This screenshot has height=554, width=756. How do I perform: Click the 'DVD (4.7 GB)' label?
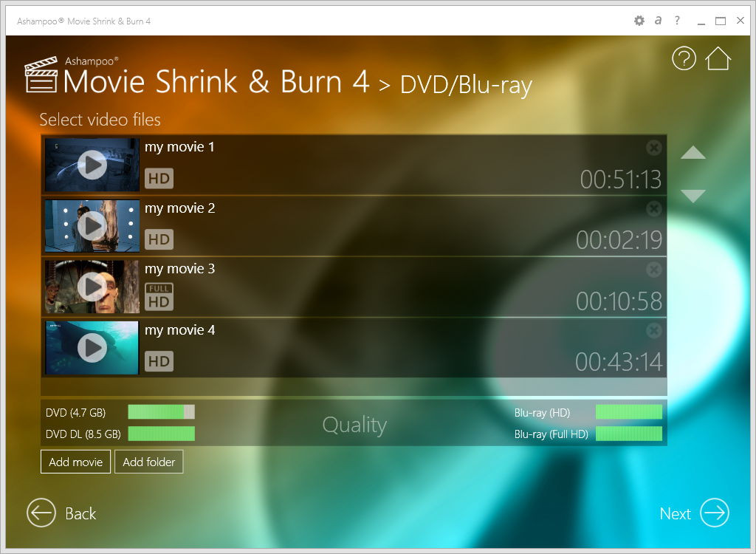pos(76,413)
